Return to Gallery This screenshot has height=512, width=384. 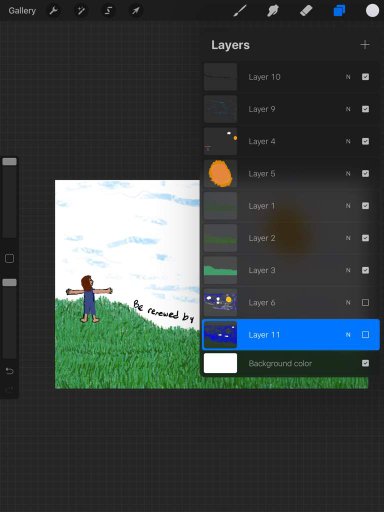coord(22,11)
